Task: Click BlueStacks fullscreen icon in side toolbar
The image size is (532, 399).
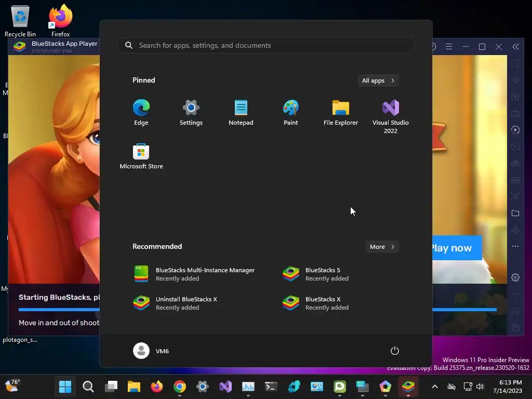Action: tap(515, 63)
